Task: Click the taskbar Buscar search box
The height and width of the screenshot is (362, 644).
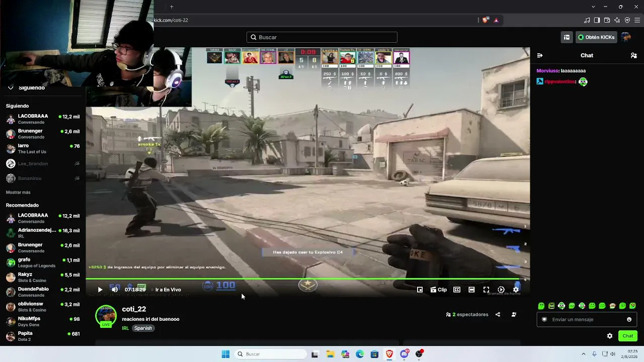Action: pos(272,354)
